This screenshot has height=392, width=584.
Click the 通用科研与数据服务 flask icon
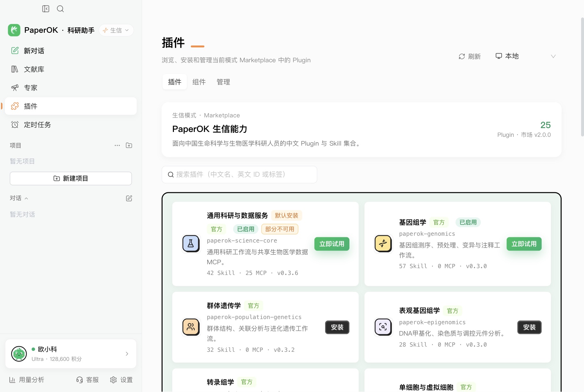pyautogui.click(x=191, y=244)
